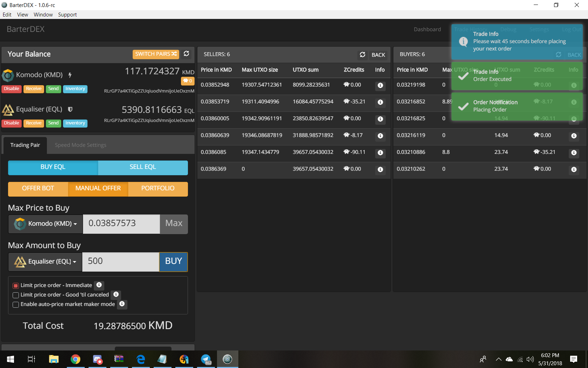Open Microsoft Edge from taskbar

[x=141, y=359]
